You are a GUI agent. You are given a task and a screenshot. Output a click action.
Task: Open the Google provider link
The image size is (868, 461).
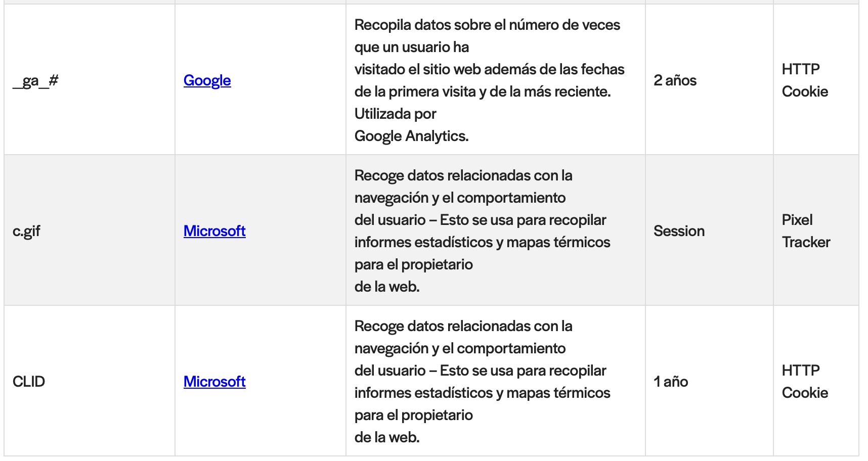[x=207, y=80]
